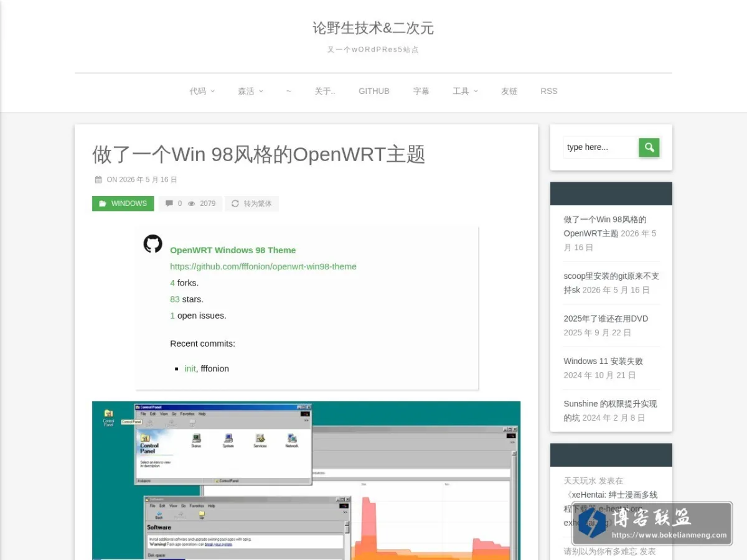
Task: Click the github.com/fffonion/openwrt-win98-theme URL
Action: pos(263,266)
